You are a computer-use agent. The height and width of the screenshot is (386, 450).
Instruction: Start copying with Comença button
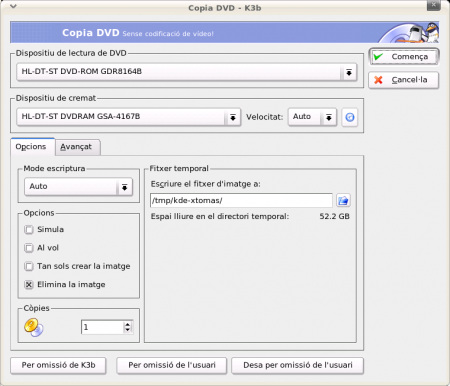point(404,57)
